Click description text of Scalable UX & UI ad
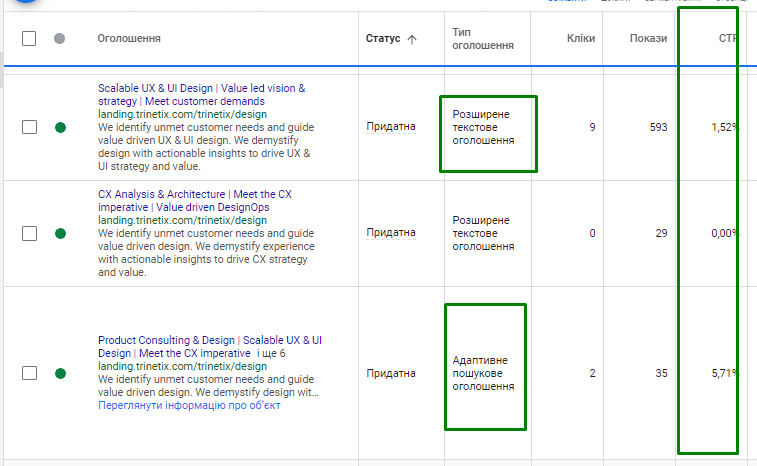757x466 pixels. pyautogui.click(x=206, y=147)
